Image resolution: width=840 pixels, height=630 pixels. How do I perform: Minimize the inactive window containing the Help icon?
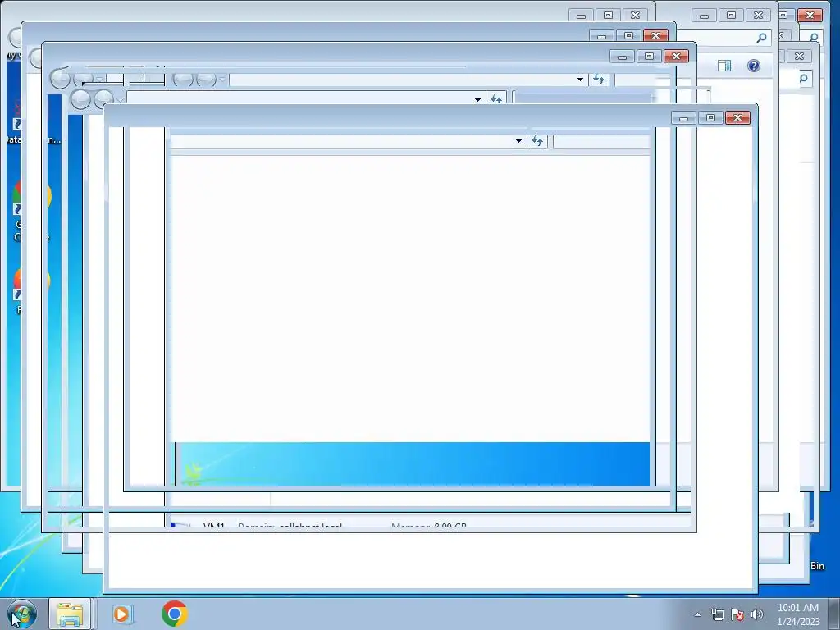[x=705, y=16]
